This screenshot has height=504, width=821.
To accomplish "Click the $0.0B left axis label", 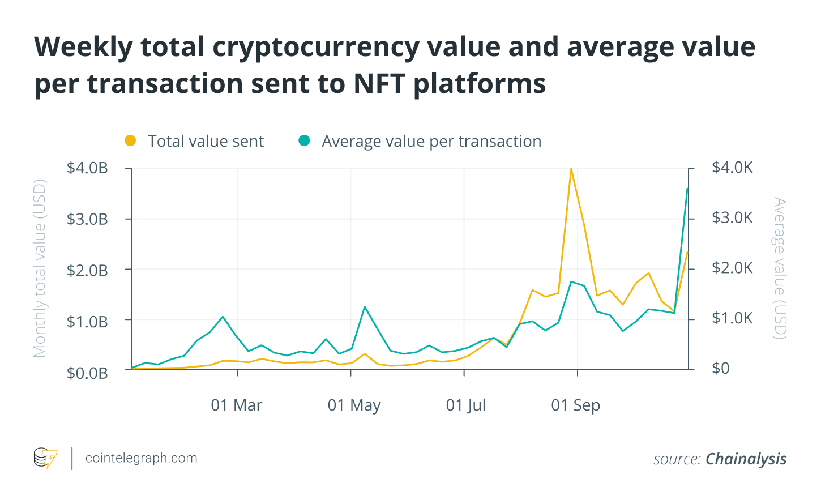I will tap(87, 373).
